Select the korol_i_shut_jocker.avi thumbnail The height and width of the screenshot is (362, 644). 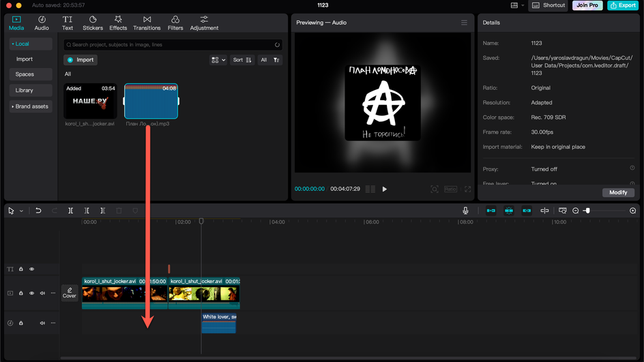pyautogui.click(x=90, y=102)
